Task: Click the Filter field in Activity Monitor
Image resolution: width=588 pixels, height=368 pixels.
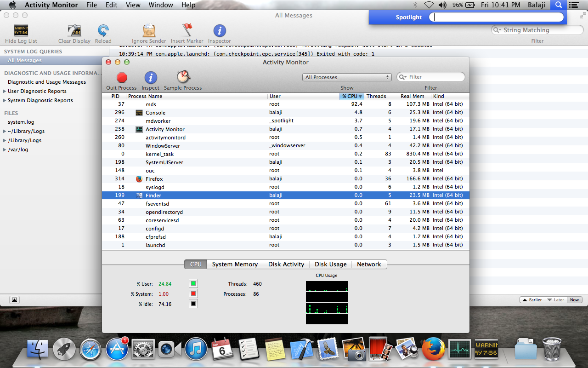Action: tap(431, 77)
